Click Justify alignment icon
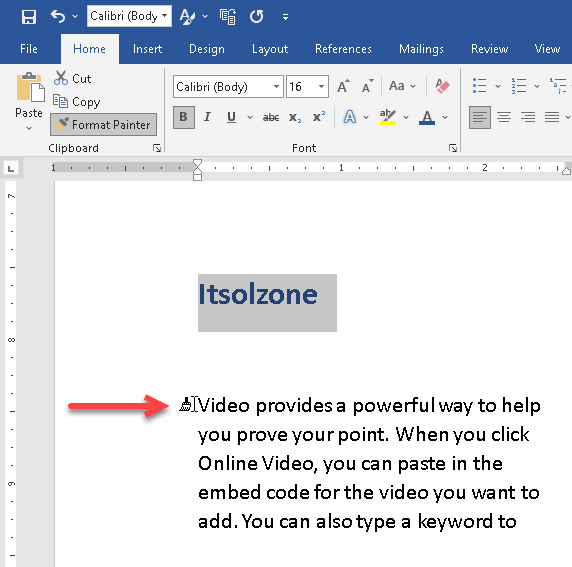 pyautogui.click(x=552, y=117)
